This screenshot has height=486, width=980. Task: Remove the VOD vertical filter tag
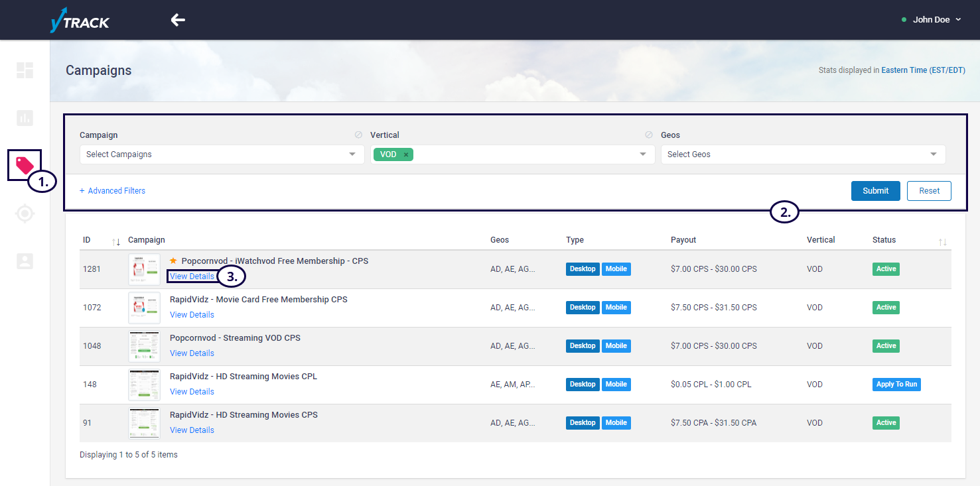tap(406, 154)
